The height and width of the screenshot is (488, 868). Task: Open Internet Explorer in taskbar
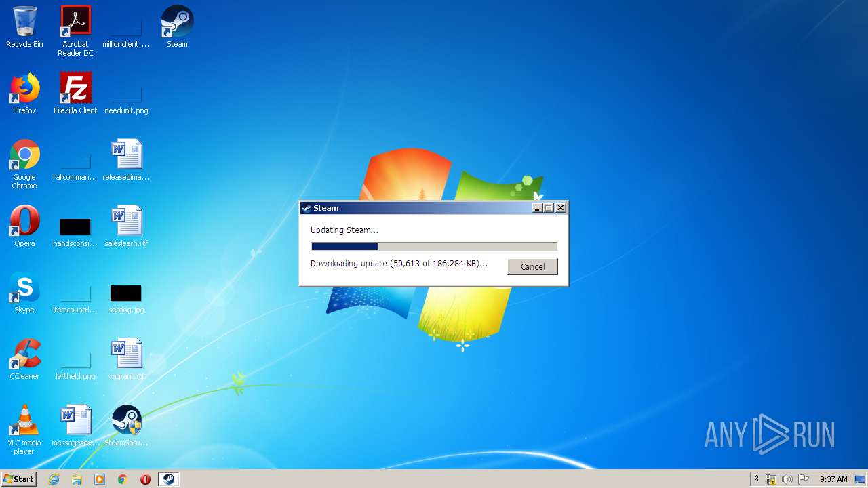(x=54, y=479)
